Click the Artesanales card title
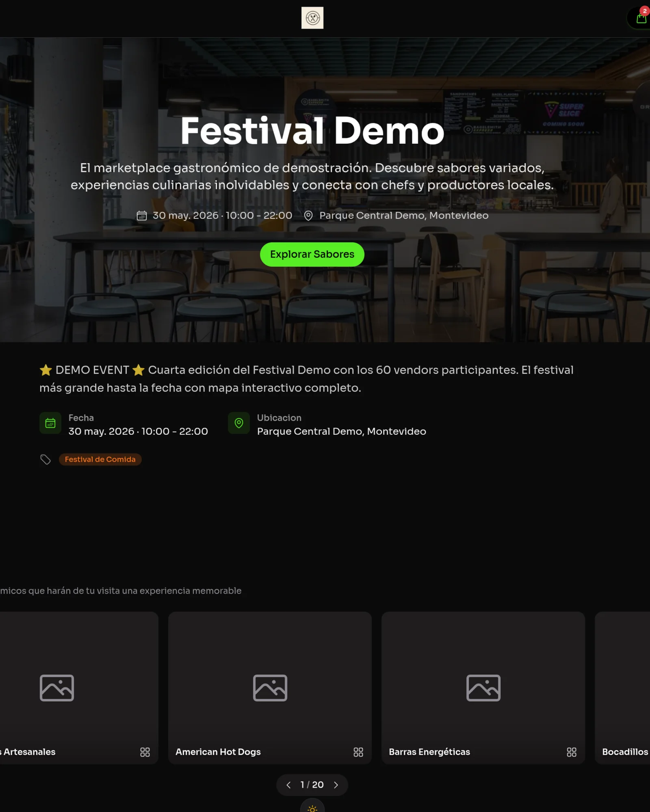650x812 pixels. point(28,752)
